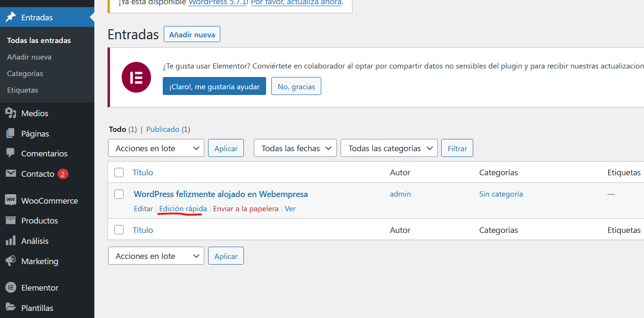Click the WordPress 5.7.1 link
Image resolution: width=644 pixels, height=318 pixels.
click(x=217, y=2)
